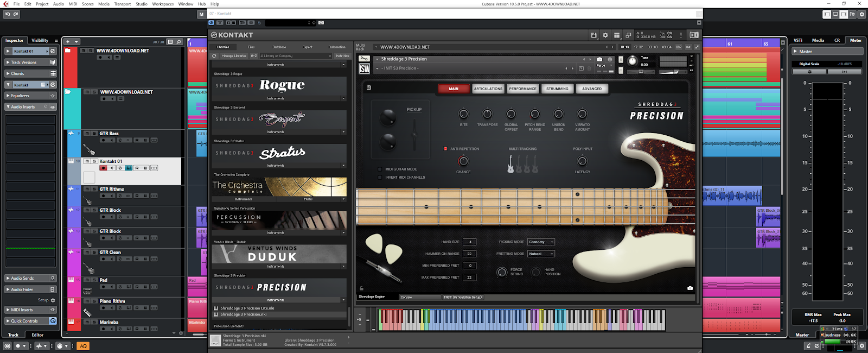Image resolution: width=868 pixels, height=353 pixels.
Task: Click the notes page icon in Shreddage panel
Action: coord(368,87)
